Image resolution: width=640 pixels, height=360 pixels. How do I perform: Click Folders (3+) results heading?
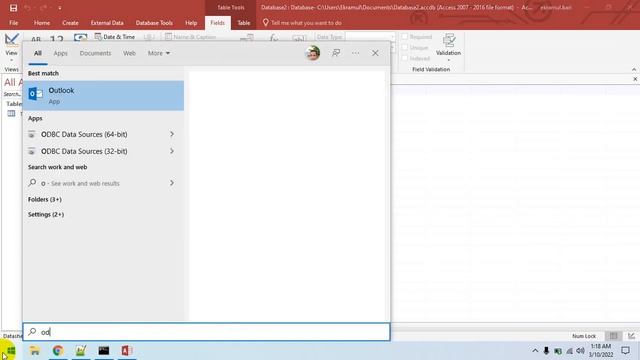pyautogui.click(x=44, y=199)
